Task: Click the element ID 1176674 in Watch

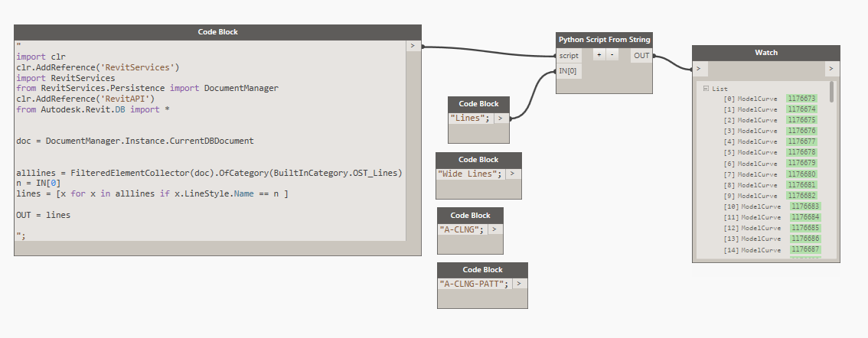Action: tap(801, 109)
